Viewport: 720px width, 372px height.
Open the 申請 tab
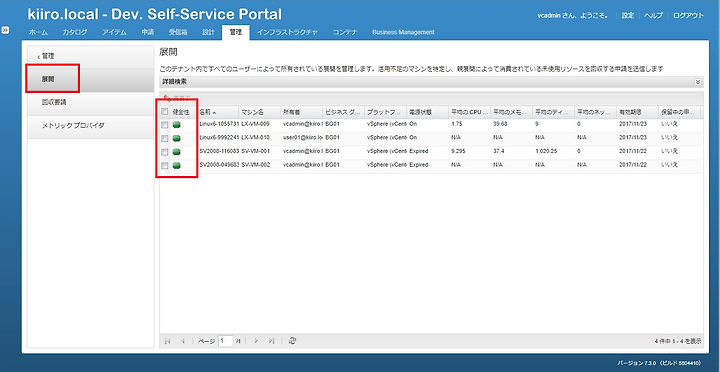point(148,32)
